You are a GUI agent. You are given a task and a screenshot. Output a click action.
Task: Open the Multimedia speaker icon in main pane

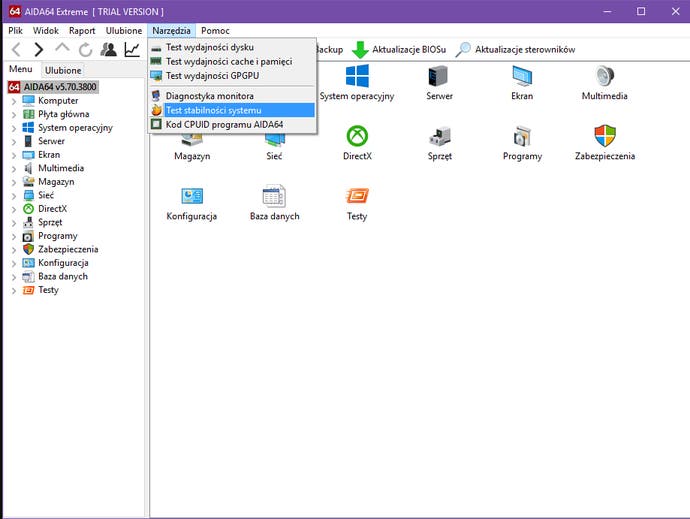click(605, 76)
